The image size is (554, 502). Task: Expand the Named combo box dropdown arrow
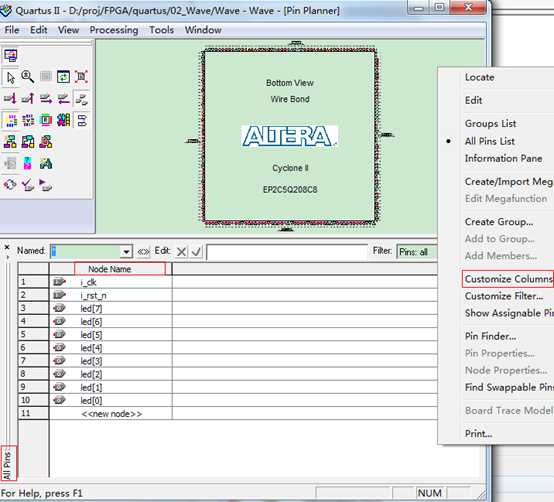[126, 252]
